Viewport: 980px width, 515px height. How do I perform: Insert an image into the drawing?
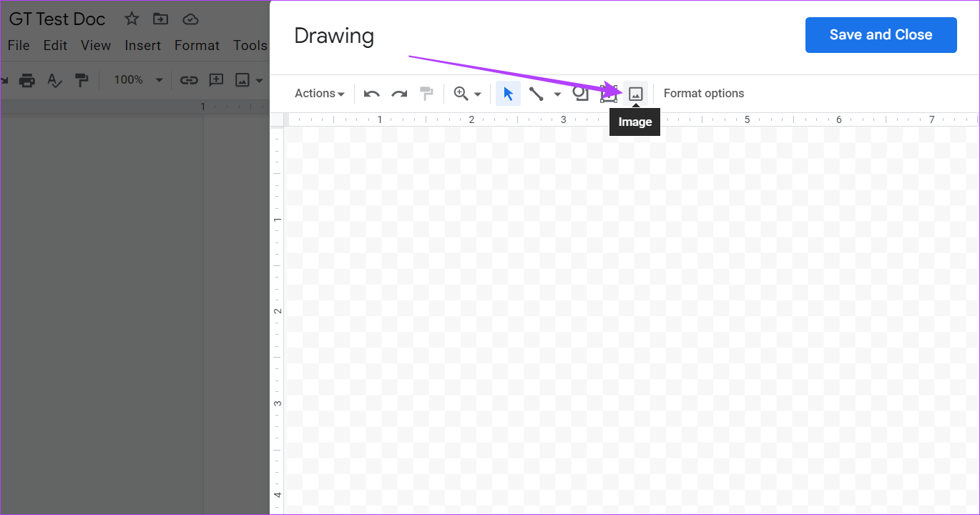point(636,93)
